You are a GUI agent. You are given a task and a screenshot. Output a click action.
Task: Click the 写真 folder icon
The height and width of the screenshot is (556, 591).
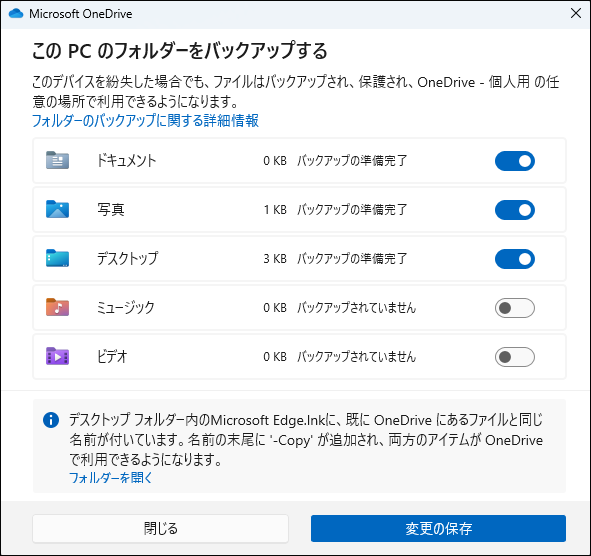(x=57, y=209)
